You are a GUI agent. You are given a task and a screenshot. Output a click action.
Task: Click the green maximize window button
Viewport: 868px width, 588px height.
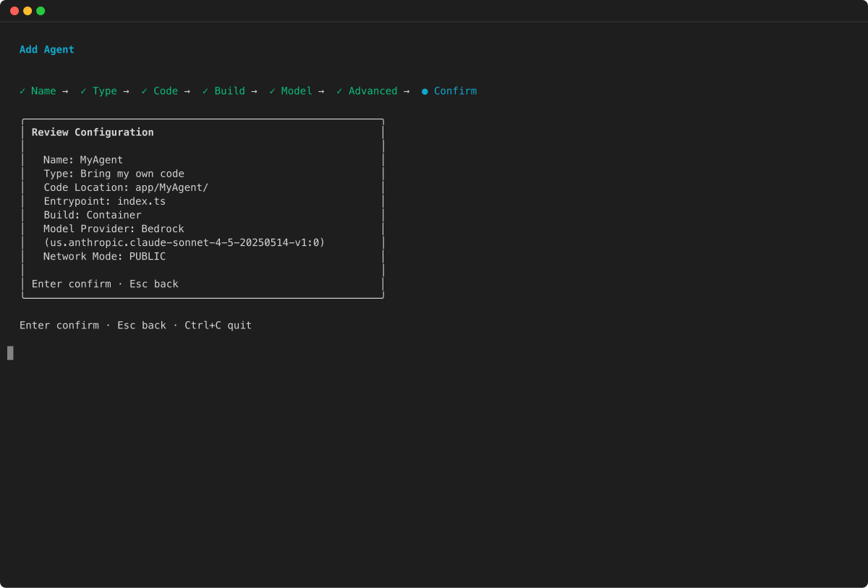coord(41,11)
